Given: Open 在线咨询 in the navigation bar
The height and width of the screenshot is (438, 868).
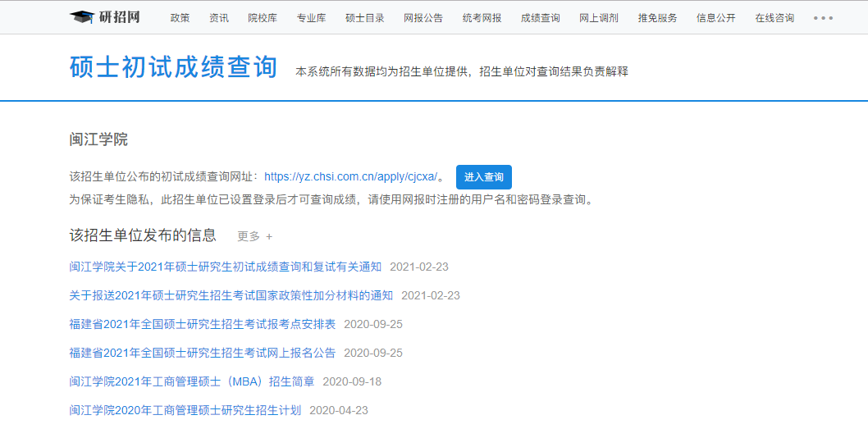Looking at the screenshot, I should (x=774, y=18).
